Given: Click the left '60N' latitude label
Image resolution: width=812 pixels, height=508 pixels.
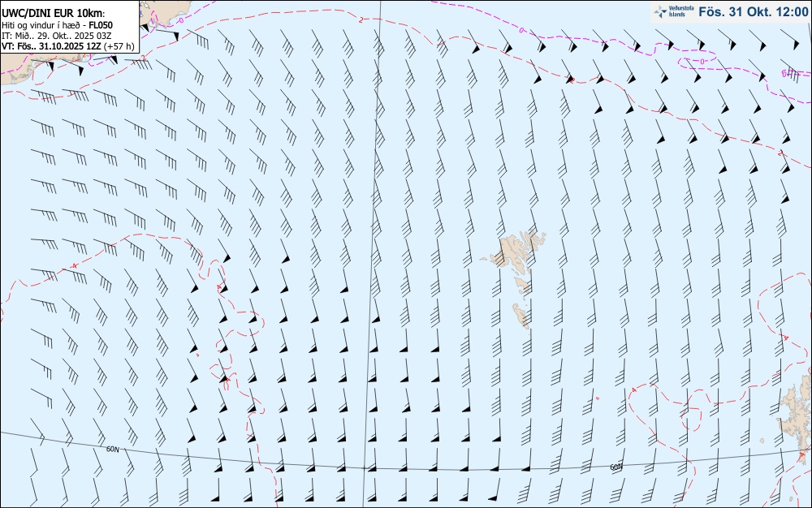Looking at the screenshot, I should [112, 449].
